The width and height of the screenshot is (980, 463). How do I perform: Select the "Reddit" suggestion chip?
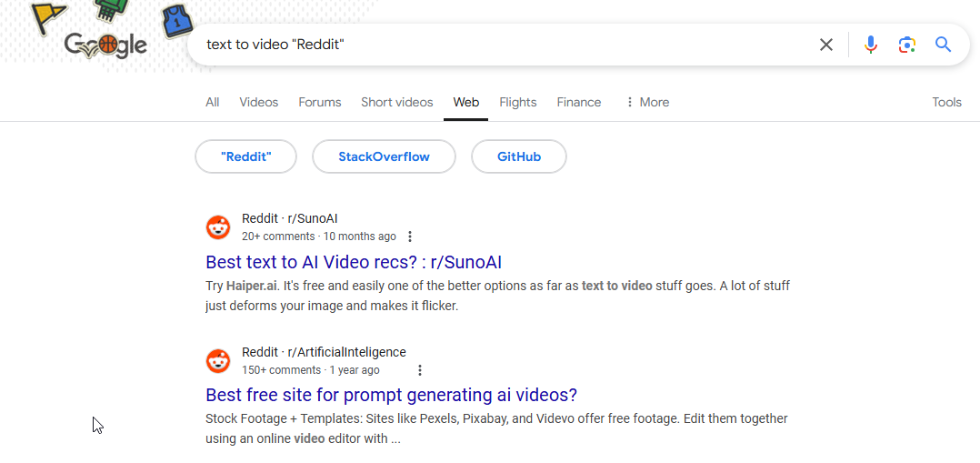246,156
